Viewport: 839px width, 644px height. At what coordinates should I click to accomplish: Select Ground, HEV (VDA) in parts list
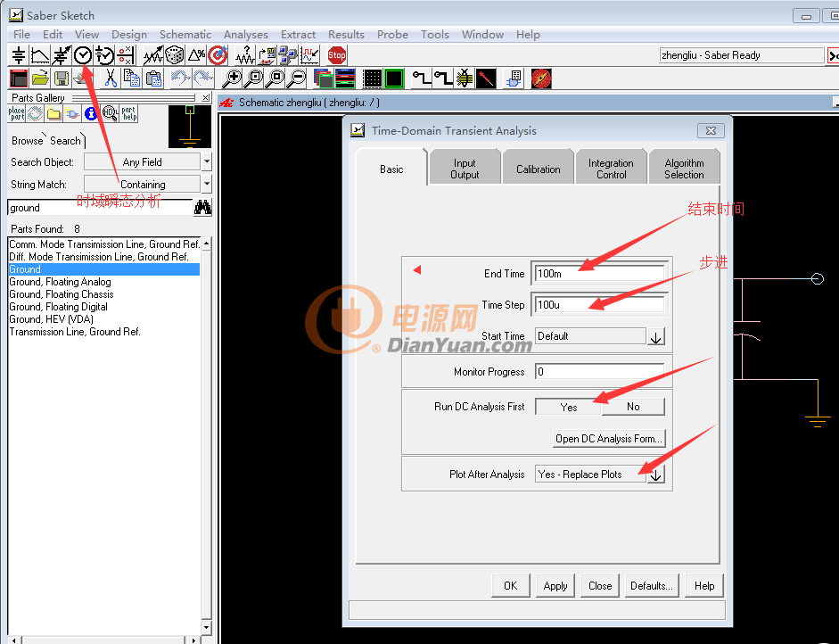tap(104, 319)
